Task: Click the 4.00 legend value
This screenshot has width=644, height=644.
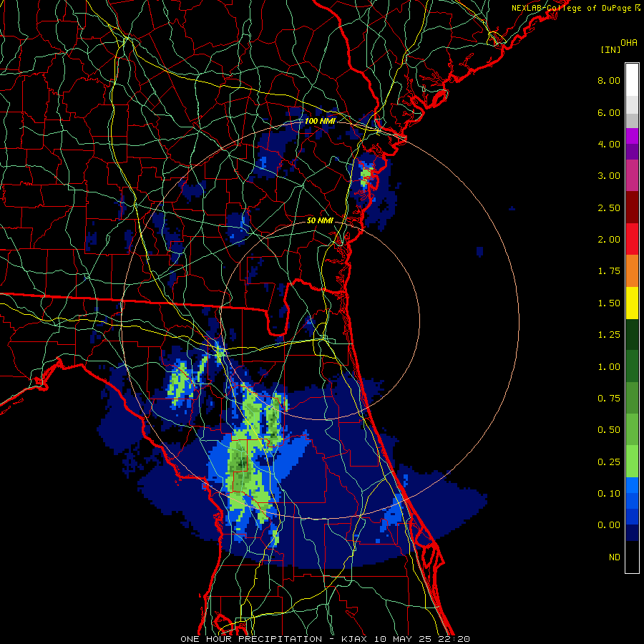Action: 609,144
